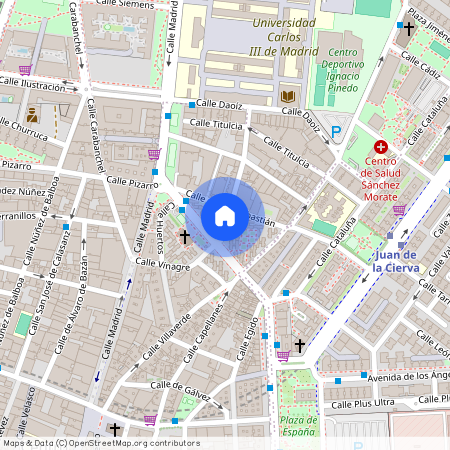Click the Calle Villaverde street label
450x450 pixels.
167,337
